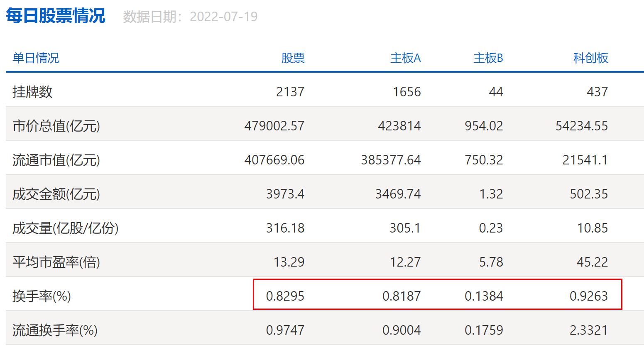Click circulating turnover rate 0.1759

[484, 330]
